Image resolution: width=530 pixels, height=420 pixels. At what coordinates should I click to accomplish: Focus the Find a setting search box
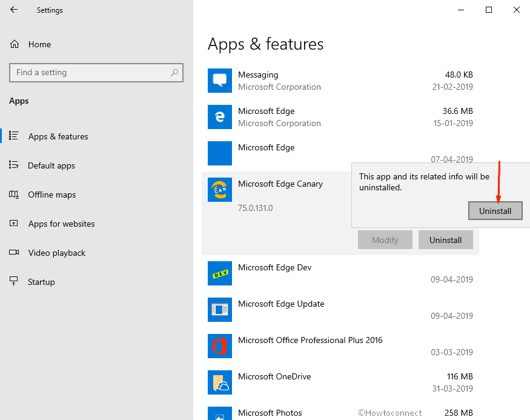[x=96, y=72]
